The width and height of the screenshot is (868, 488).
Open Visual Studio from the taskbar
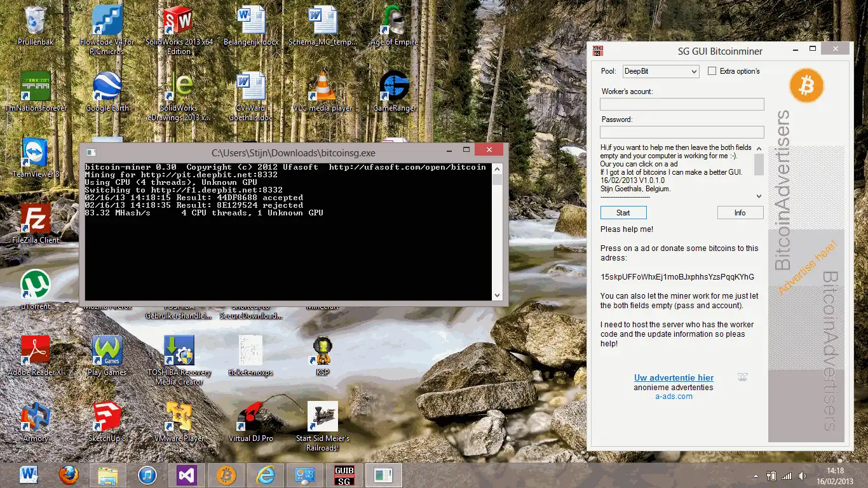click(187, 475)
